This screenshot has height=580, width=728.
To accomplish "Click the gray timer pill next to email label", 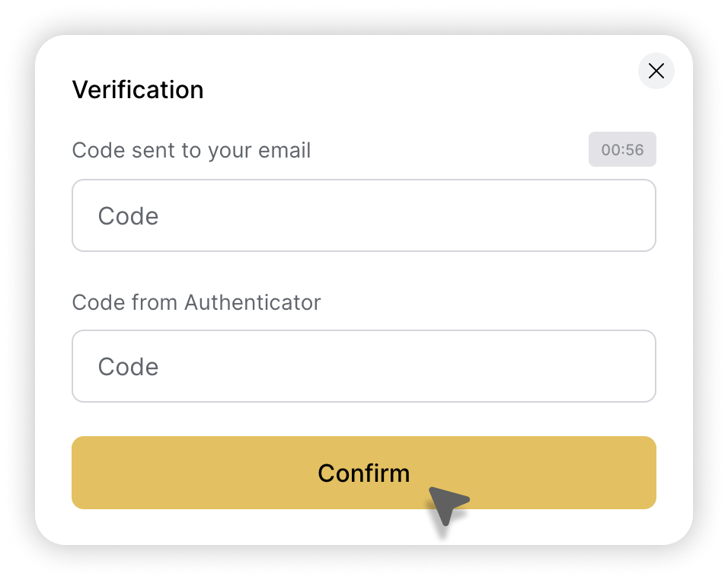I will [x=622, y=149].
